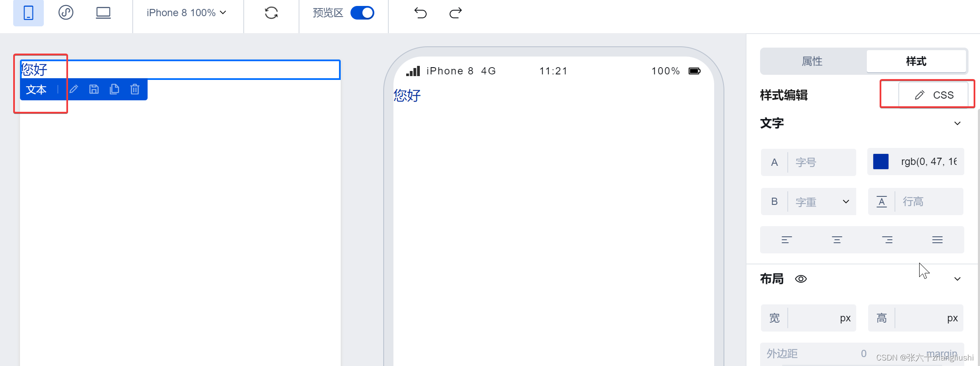The height and width of the screenshot is (366, 980).
Task: Toggle the 预览区 preview switch
Action: tap(362, 13)
